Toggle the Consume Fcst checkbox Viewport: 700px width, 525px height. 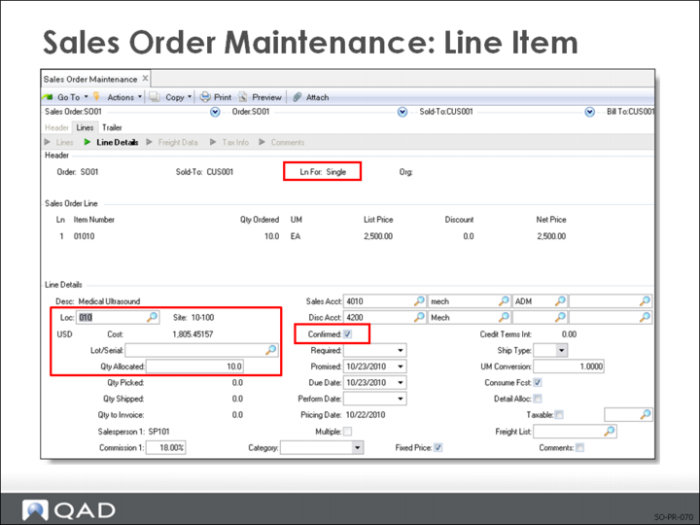point(538,383)
